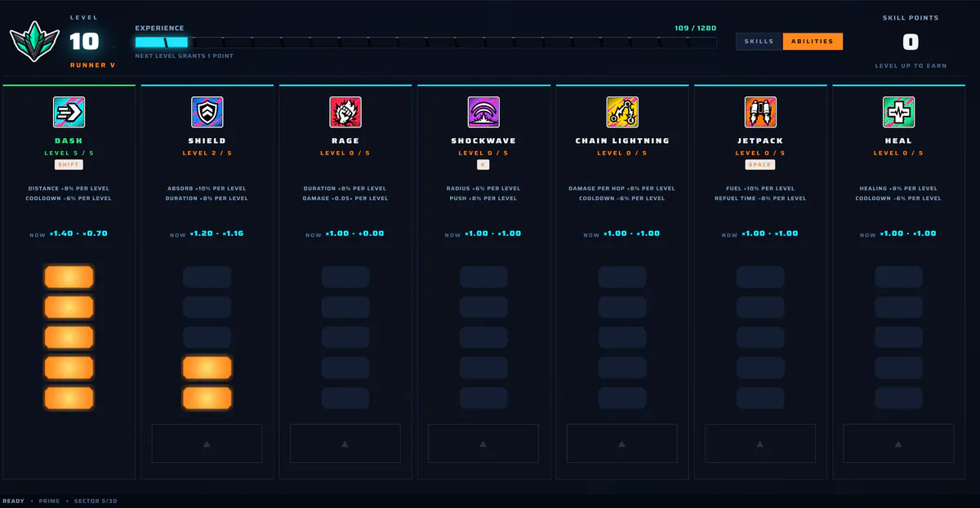
Task: Click "PRIME" in the status bar
Action: point(50,501)
